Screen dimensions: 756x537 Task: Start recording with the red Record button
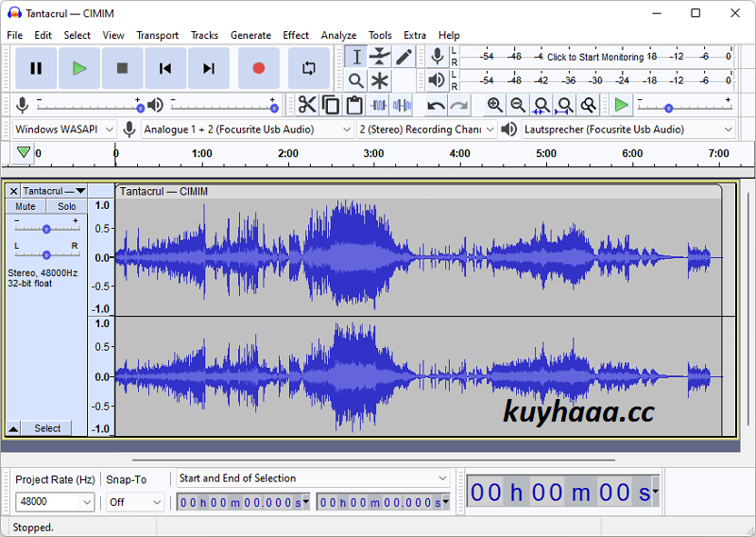tap(259, 68)
